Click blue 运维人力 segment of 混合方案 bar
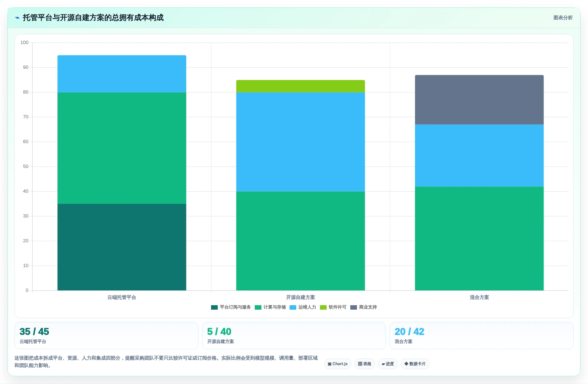Screen dimensions: 588x384 point(480,155)
